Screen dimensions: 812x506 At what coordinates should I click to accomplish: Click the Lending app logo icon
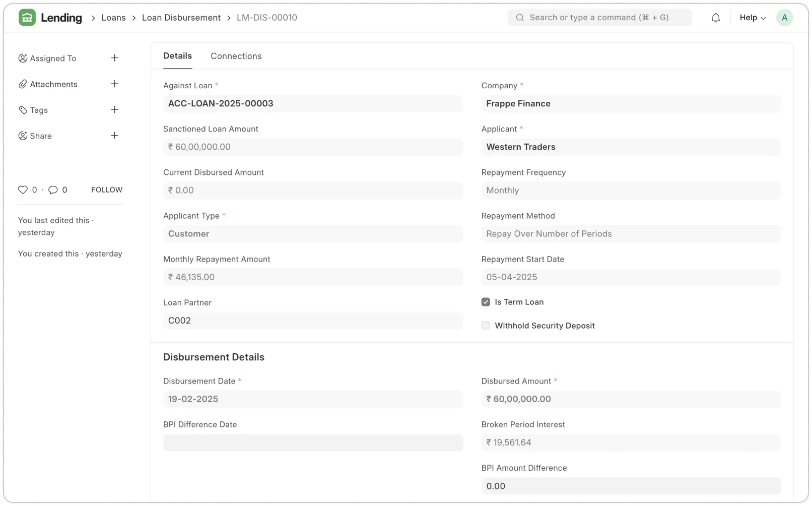(27, 18)
